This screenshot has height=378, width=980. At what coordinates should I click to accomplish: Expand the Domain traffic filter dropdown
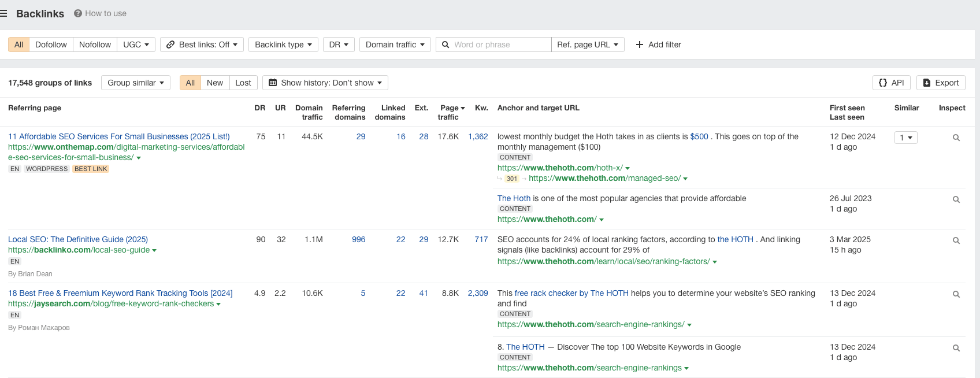coord(395,45)
